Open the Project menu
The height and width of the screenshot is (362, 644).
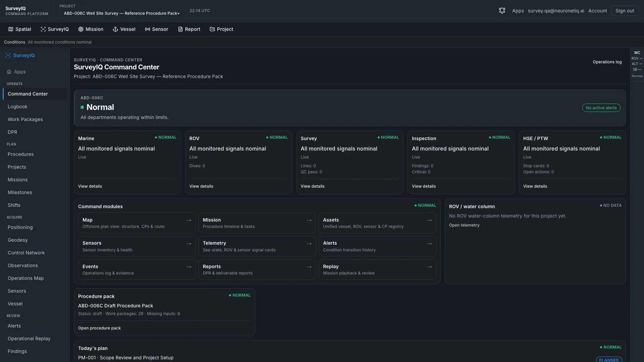pos(221,29)
